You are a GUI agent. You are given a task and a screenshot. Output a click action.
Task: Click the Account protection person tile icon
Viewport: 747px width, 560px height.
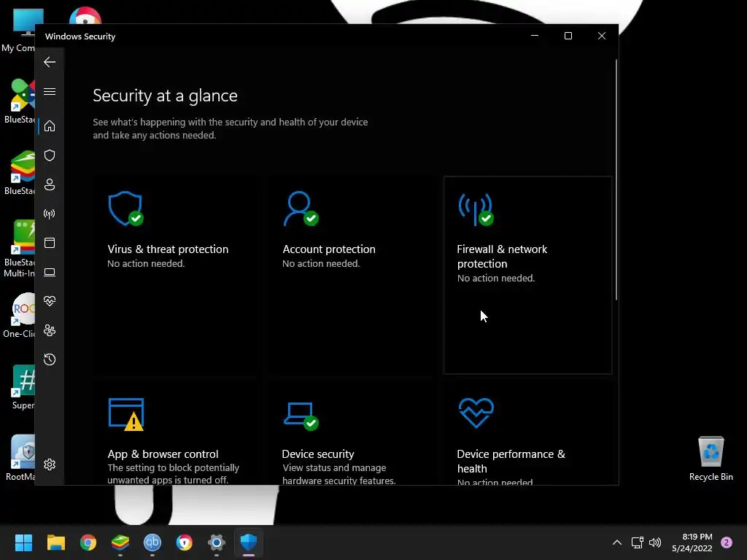(301, 209)
